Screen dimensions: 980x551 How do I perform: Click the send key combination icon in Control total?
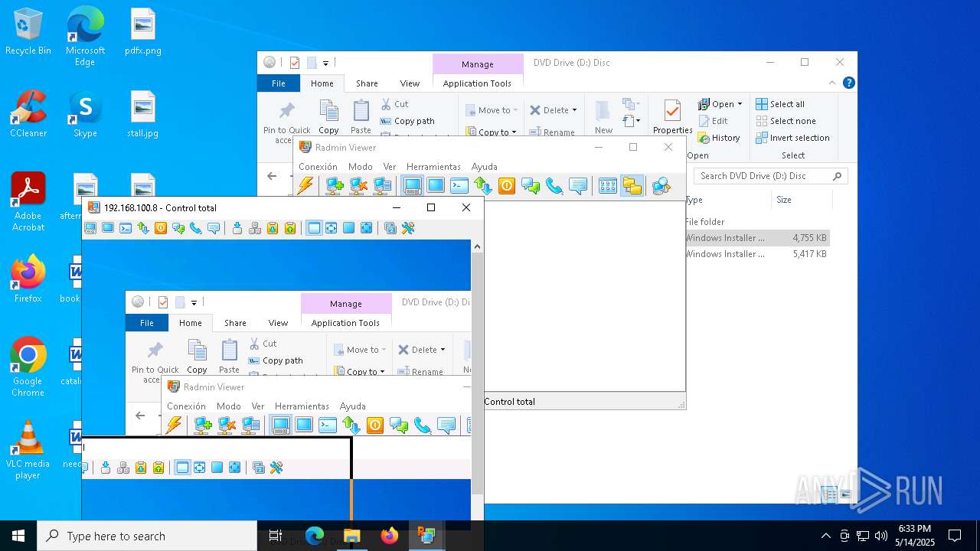pos(237,228)
